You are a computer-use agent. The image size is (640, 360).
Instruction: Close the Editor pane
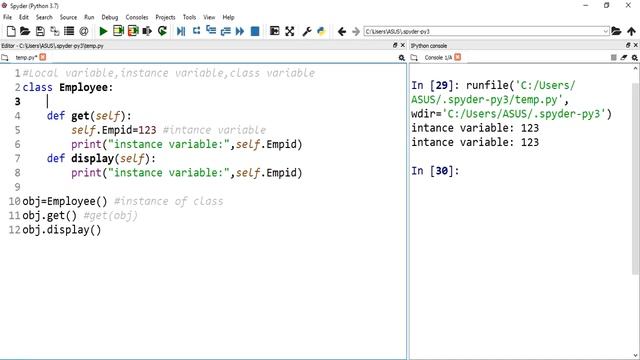click(x=403, y=45)
